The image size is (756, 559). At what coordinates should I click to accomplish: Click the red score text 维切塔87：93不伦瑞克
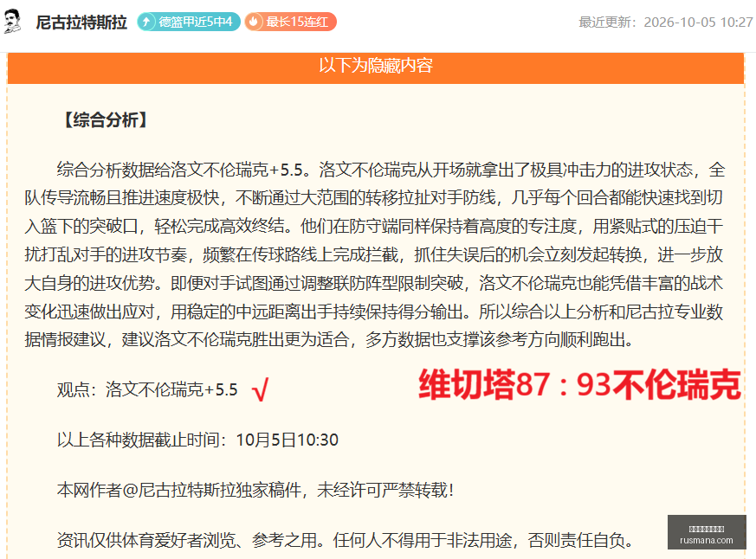point(579,384)
